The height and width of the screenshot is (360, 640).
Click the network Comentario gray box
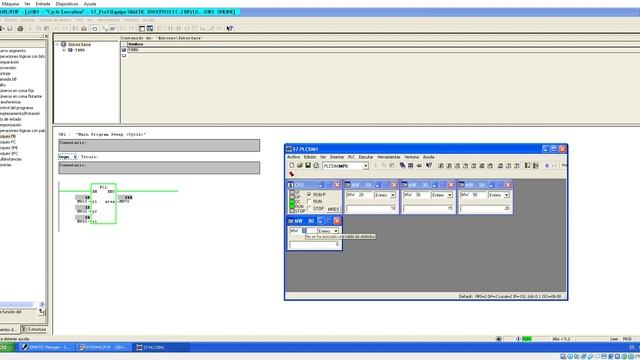coord(159,168)
